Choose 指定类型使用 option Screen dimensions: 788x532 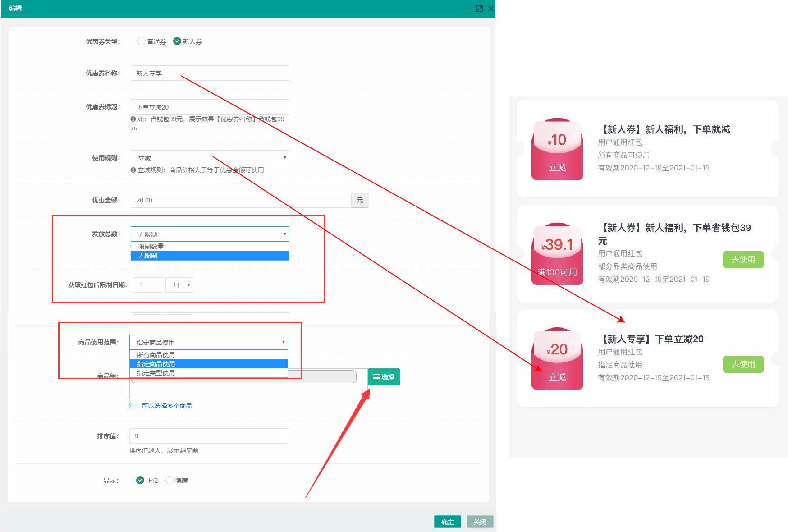point(208,373)
